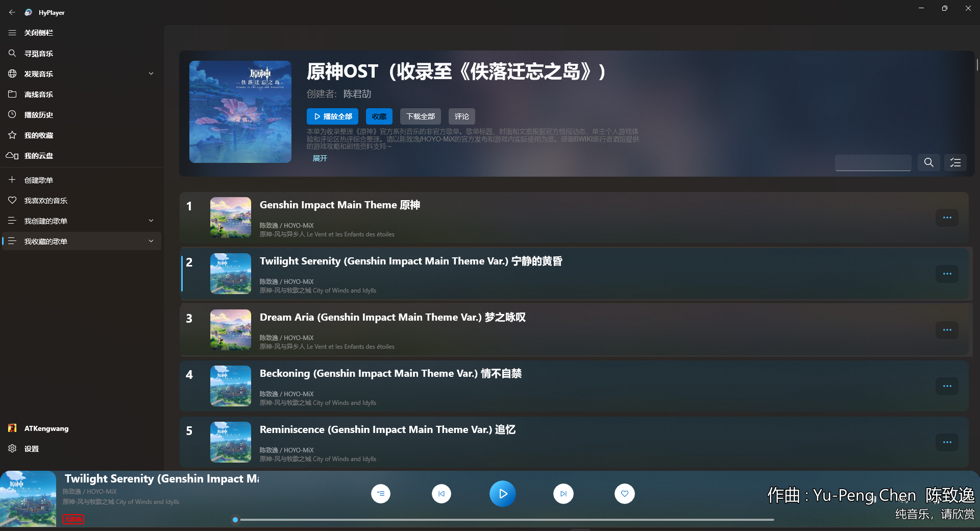980x531 pixels.
Task: Open the play queue icon in the playbar
Action: click(380, 494)
